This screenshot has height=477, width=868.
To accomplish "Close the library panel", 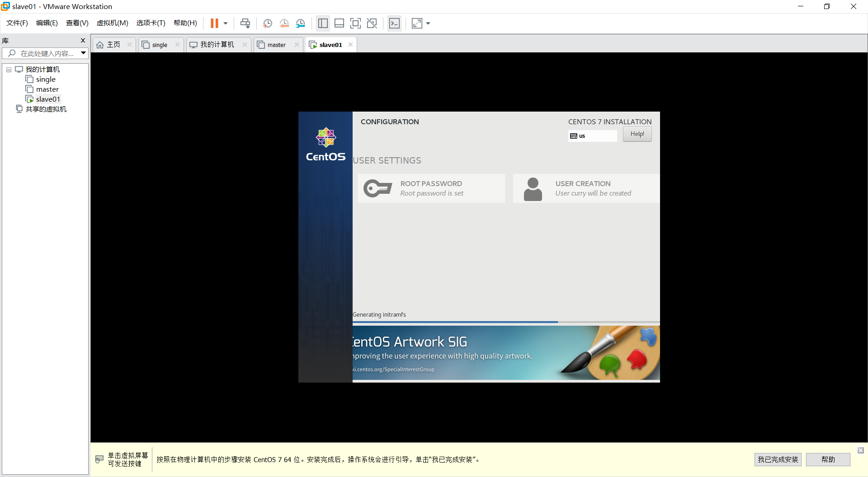I will pos(83,41).
